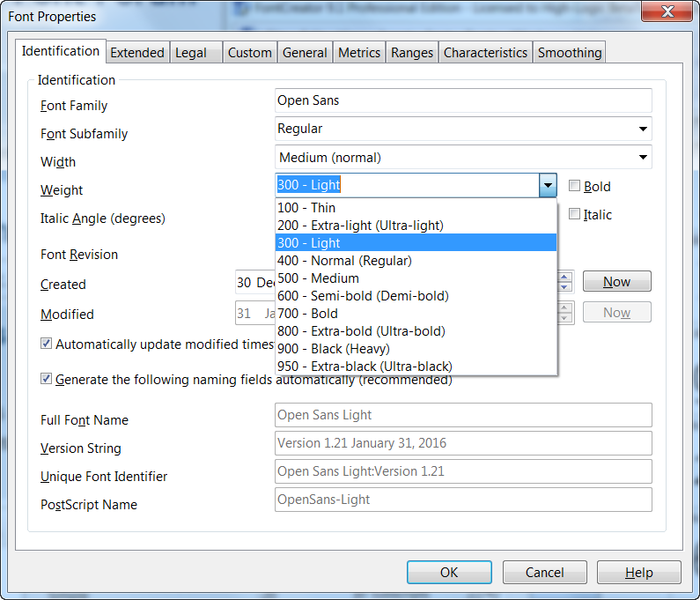Choose 900 - Black (Heavy) weight
Viewport: 700px width, 600px height.
click(x=416, y=349)
